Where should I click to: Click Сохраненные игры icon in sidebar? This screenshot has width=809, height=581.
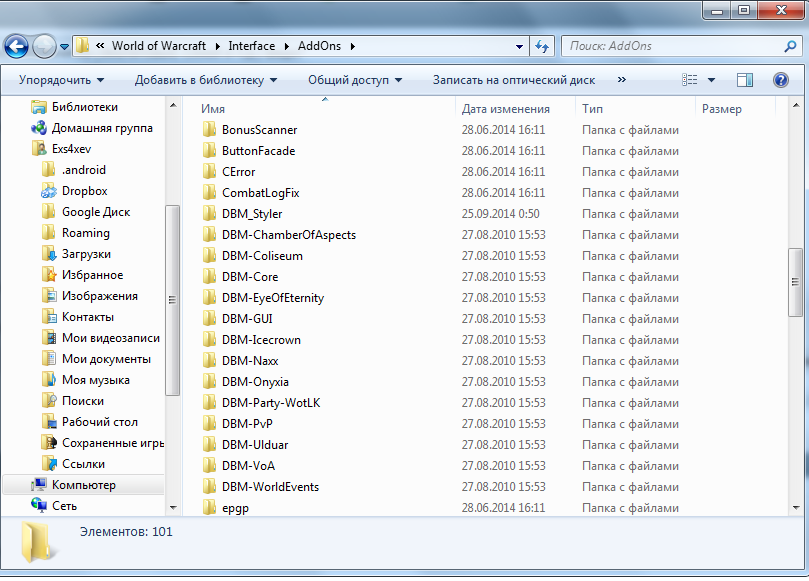click(48, 443)
